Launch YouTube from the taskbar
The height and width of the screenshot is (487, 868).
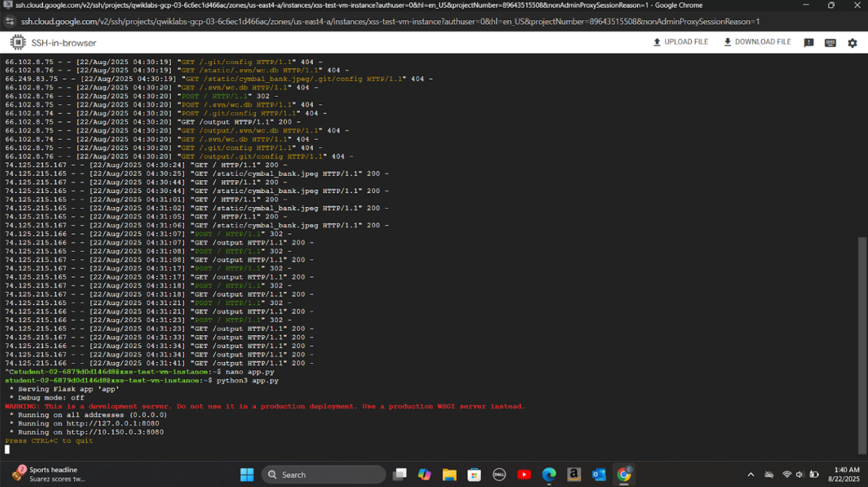pyautogui.click(x=524, y=475)
